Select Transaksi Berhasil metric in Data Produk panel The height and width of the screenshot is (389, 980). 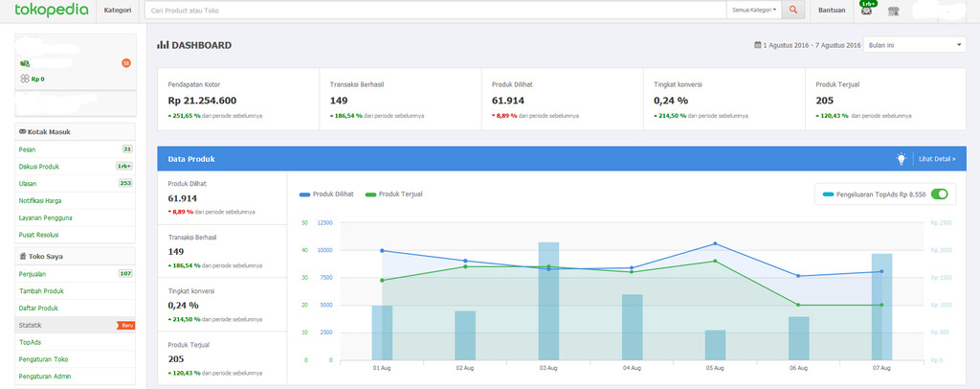click(222, 251)
